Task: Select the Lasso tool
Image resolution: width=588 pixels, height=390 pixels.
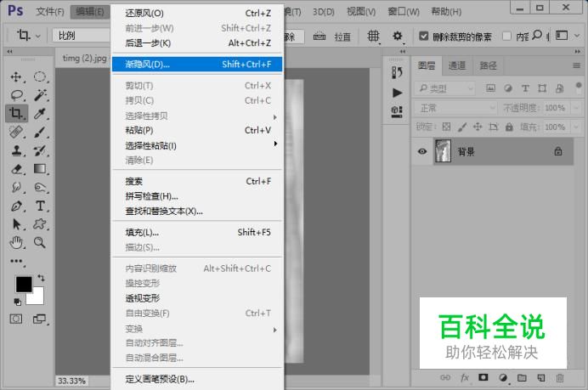Action: tap(16, 95)
